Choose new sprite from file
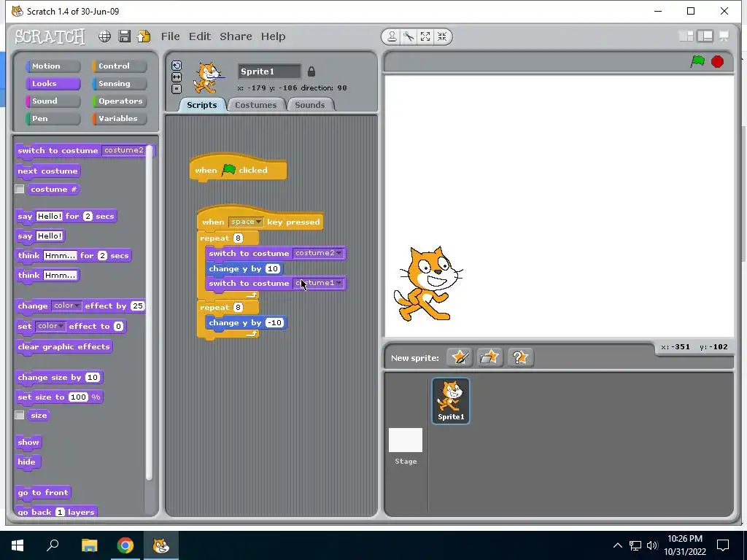 tap(489, 357)
